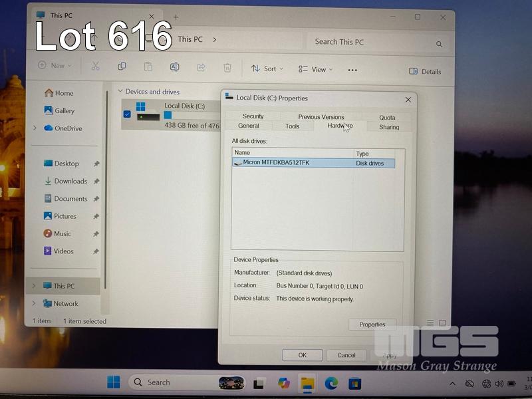
Task: Open the Sort dropdown menu
Action: [x=267, y=68]
